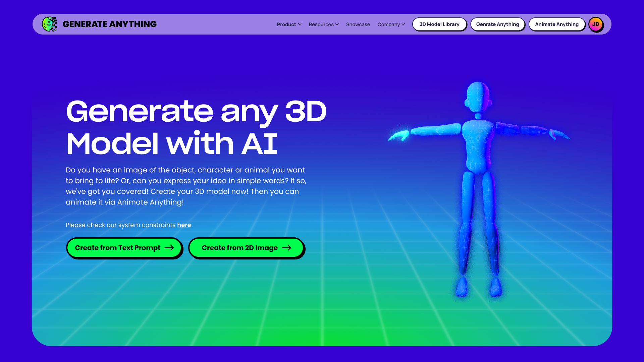Screen dimensions: 644x362
Task: Click the GENERATE ANYTHING logo text
Action: click(x=109, y=24)
